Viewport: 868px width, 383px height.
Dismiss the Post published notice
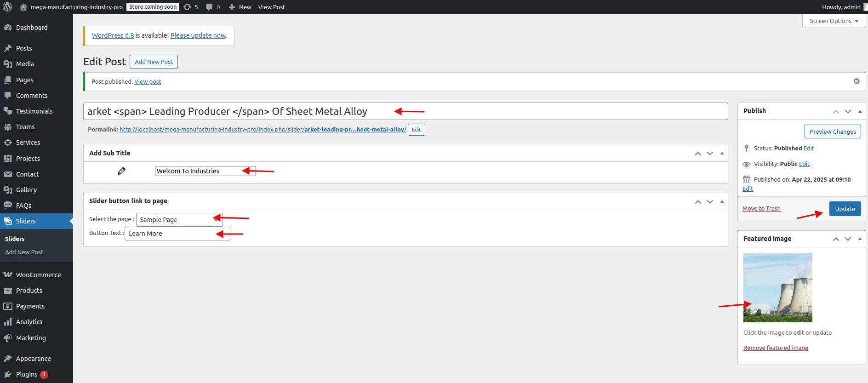click(856, 81)
